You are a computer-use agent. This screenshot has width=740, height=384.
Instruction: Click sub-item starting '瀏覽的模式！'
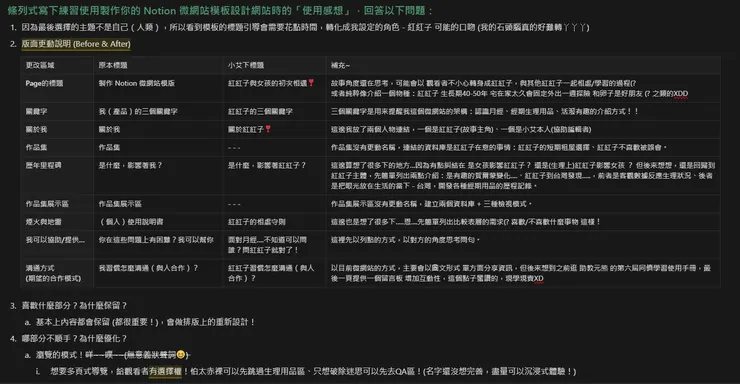pyautogui.click(x=113, y=355)
